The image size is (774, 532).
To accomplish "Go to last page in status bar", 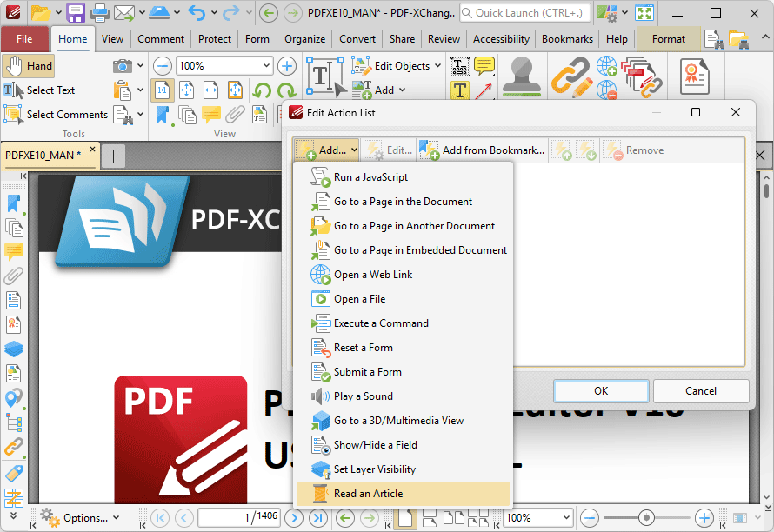I will click(318, 518).
